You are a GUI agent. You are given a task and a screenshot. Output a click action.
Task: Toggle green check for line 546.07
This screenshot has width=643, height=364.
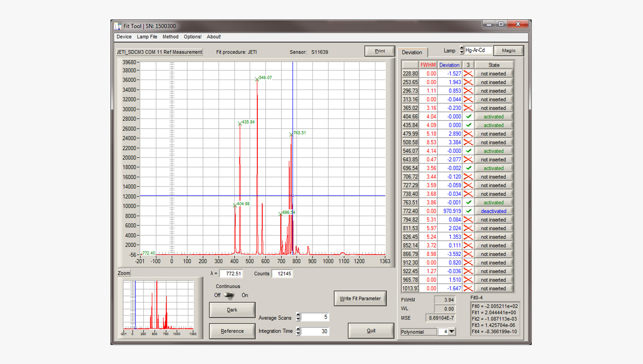pyautogui.click(x=468, y=151)
